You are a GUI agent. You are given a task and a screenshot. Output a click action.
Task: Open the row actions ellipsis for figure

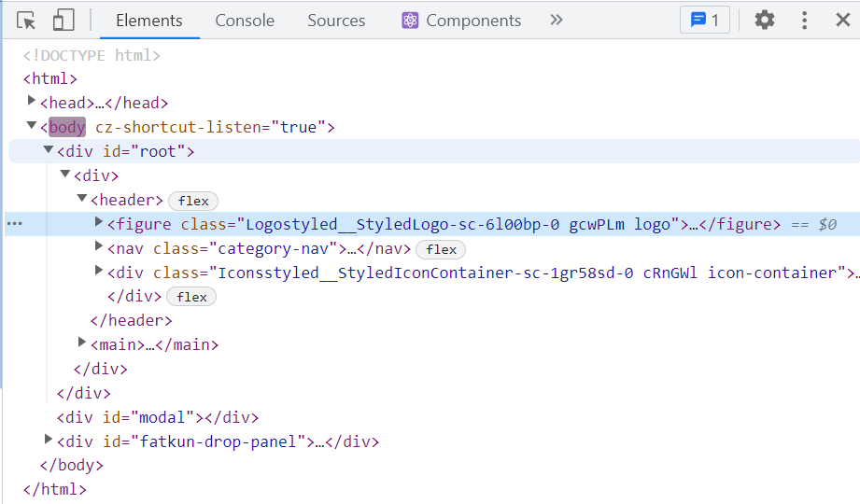click(x=14, y=224)
